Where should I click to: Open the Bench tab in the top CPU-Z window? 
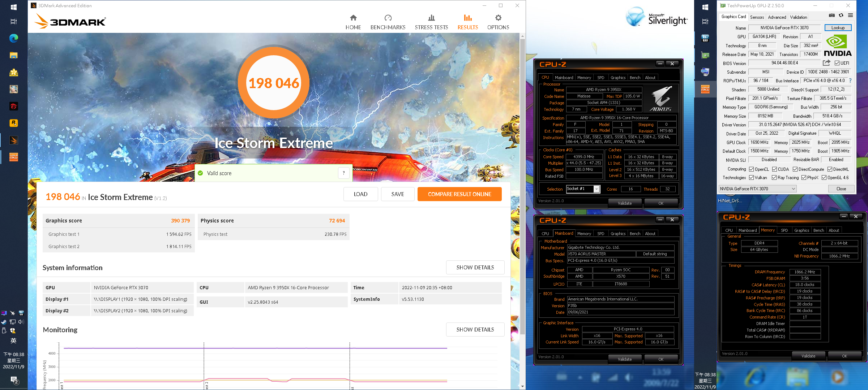(x=635, y=78)
